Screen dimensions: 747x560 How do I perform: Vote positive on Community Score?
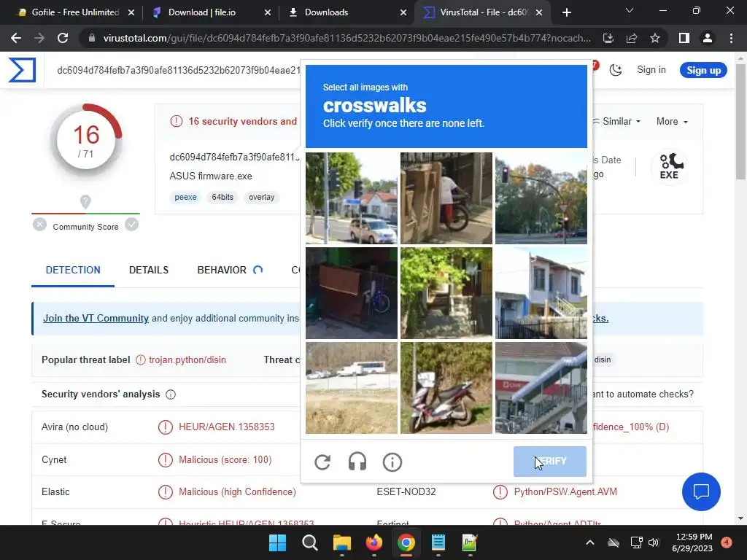tap(131, 224)
